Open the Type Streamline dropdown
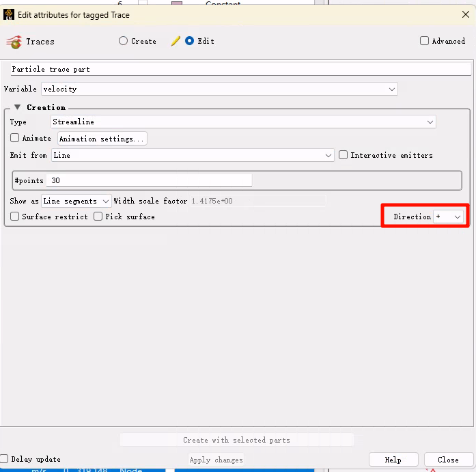Image resolution: width=476 pixels, height=472 pixels. (x=243, y=122)
